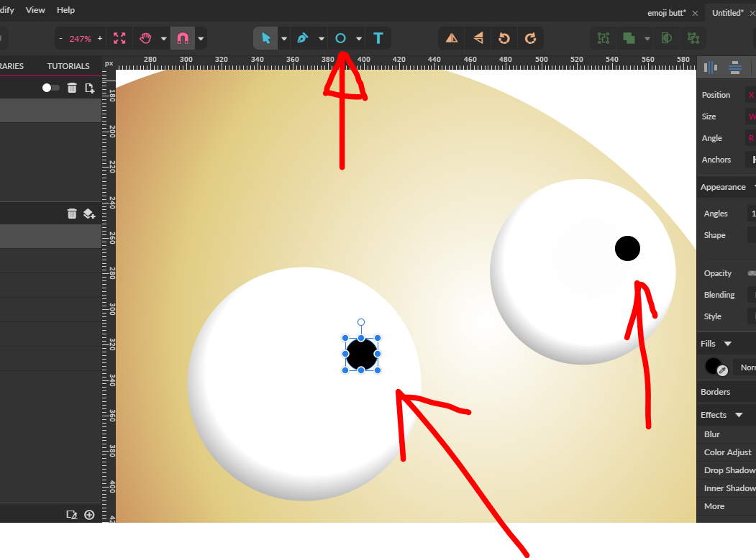Collapse the Effects section arrow
The width and height of the screenshot is (756, 558).
(739, 415)
